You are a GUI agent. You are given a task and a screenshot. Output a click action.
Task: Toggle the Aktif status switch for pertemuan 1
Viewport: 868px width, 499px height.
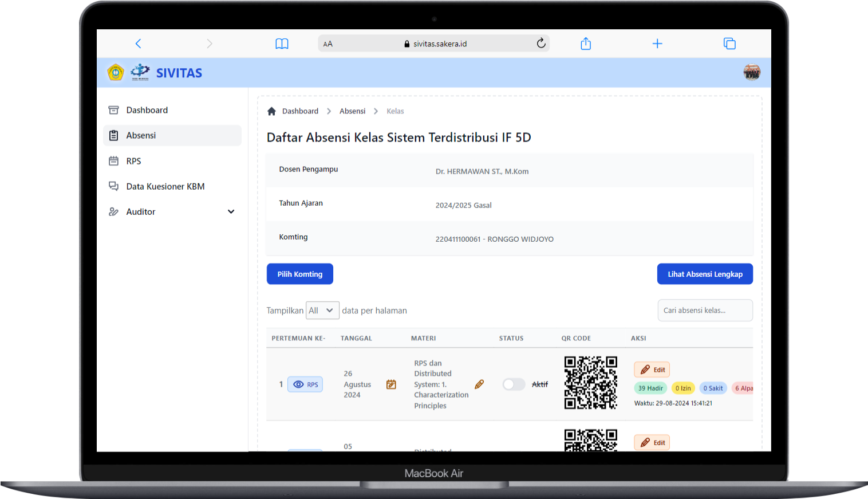[x=514, y=384]
